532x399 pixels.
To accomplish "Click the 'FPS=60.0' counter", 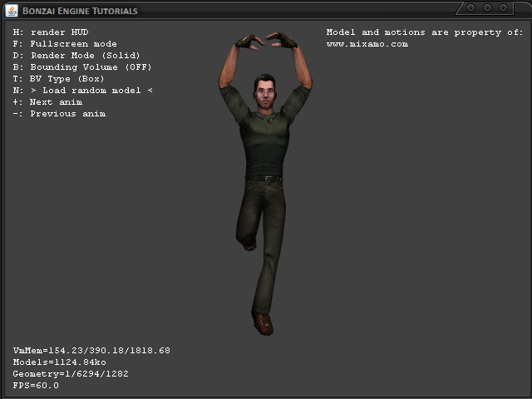I will (x=36, y=386).
